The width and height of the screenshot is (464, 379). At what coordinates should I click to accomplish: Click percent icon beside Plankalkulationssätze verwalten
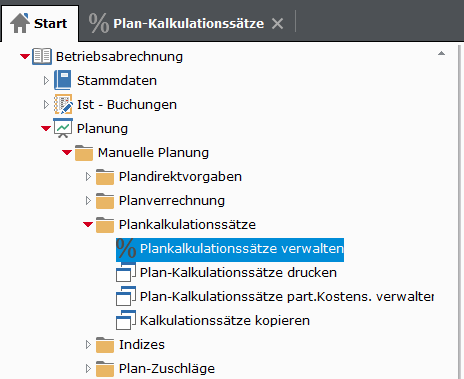(126, 248)
